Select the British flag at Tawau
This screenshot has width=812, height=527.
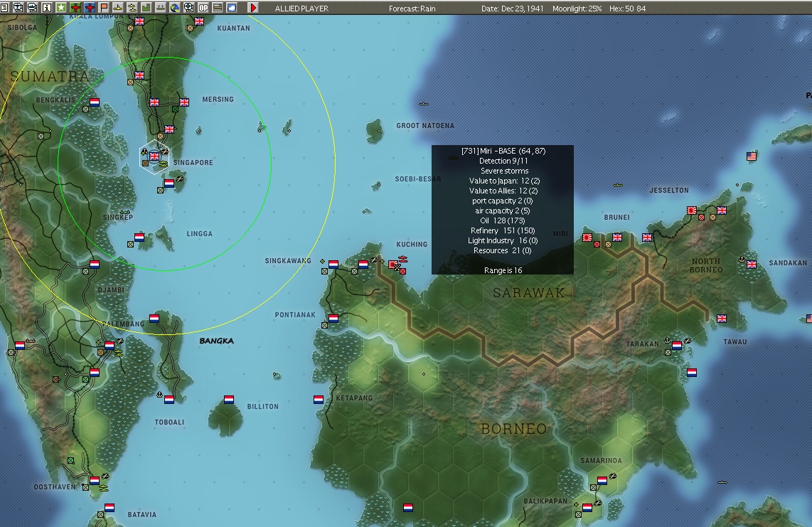point(722,318)
